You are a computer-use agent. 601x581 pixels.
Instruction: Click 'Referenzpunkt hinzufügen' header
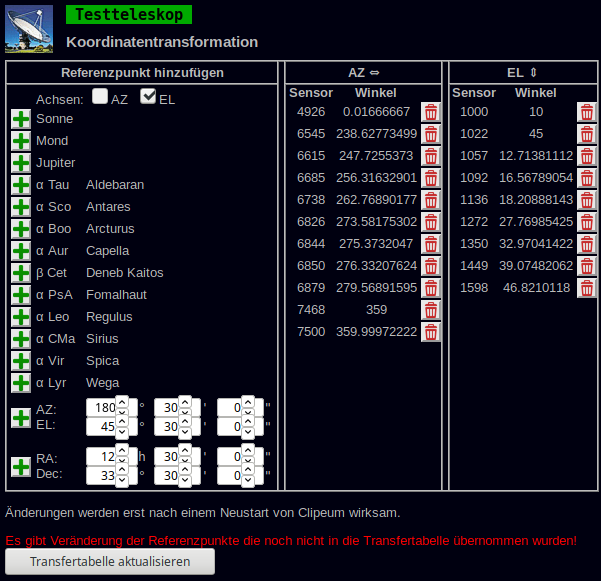click(142, 73)
